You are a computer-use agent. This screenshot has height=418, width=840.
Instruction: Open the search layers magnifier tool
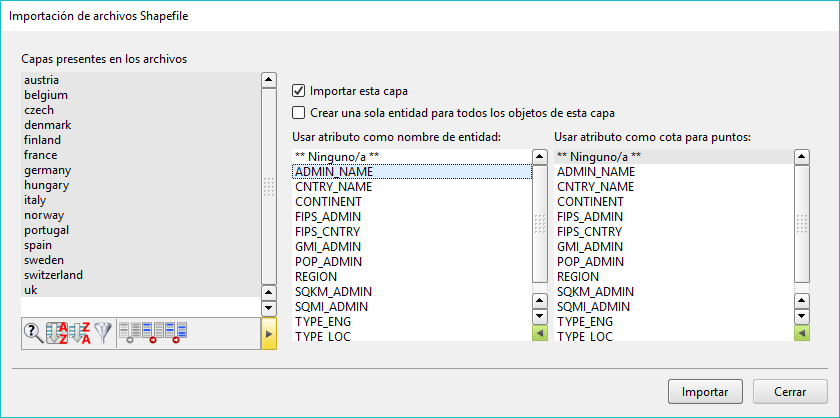coord(33,333)
